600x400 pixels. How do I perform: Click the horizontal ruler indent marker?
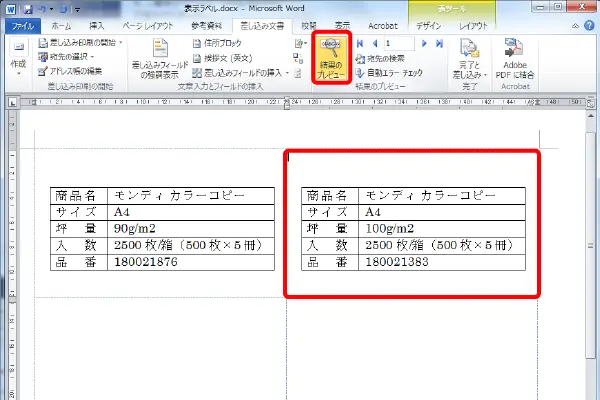pos(287,103)
